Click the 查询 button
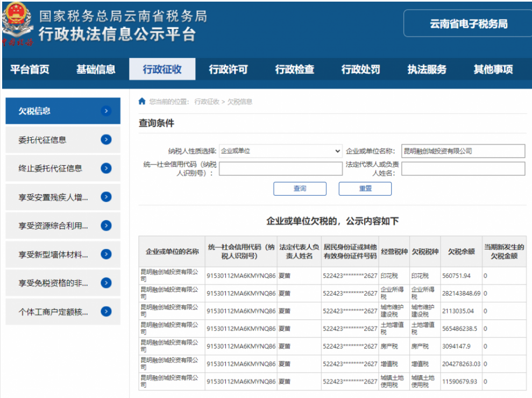 pos(300,189)
